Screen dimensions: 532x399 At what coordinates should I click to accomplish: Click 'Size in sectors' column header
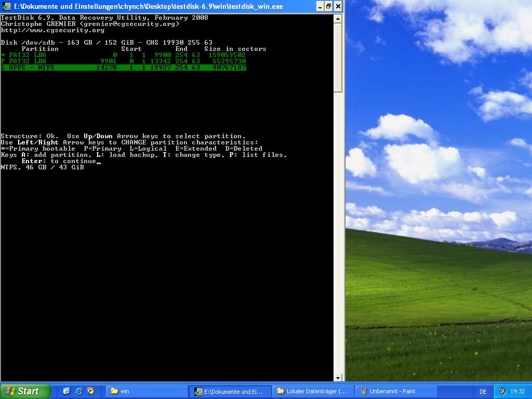235,49
